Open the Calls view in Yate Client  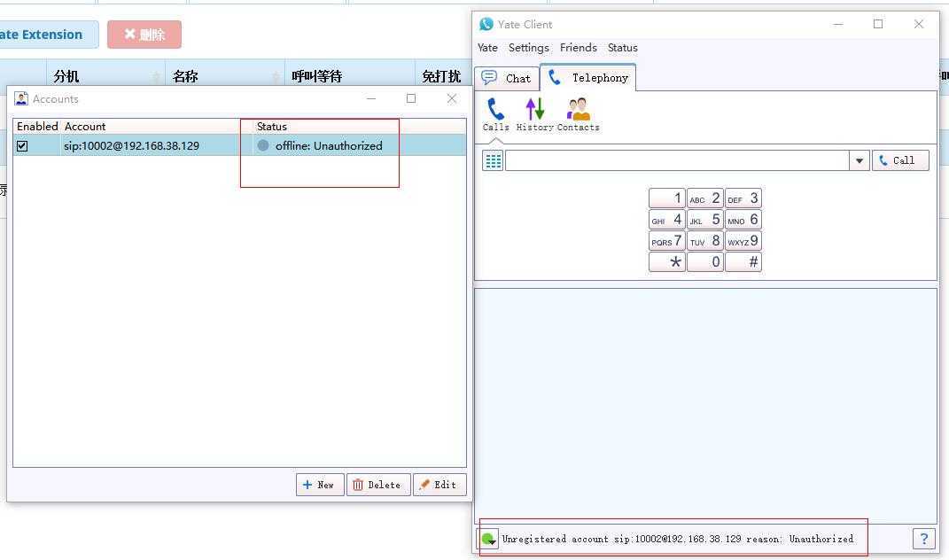click(495, 114)
